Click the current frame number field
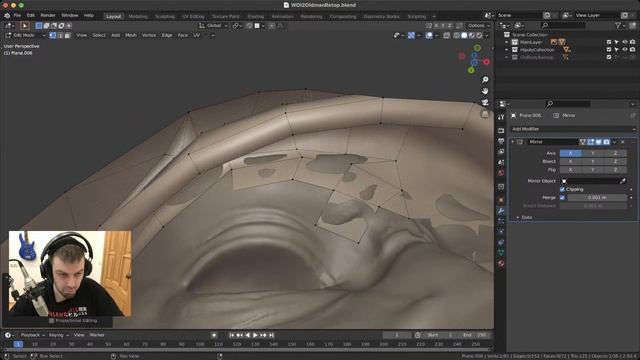The image size is (640, 360). (397, 335)
